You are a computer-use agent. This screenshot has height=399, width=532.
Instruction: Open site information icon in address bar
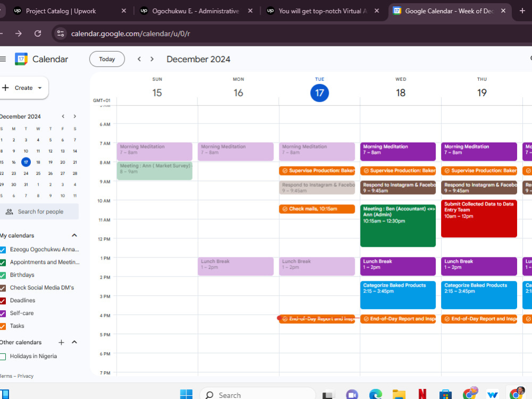click(61, 33)
